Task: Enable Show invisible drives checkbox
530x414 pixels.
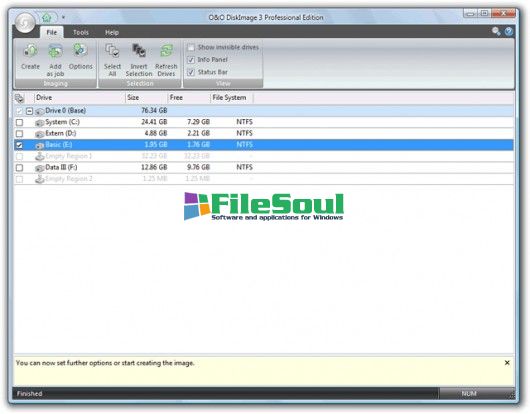Action: pos(191,47)
